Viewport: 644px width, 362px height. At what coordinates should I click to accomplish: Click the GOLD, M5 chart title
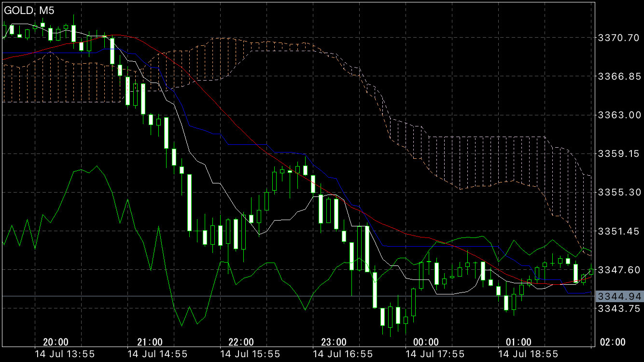click(28, 11)
